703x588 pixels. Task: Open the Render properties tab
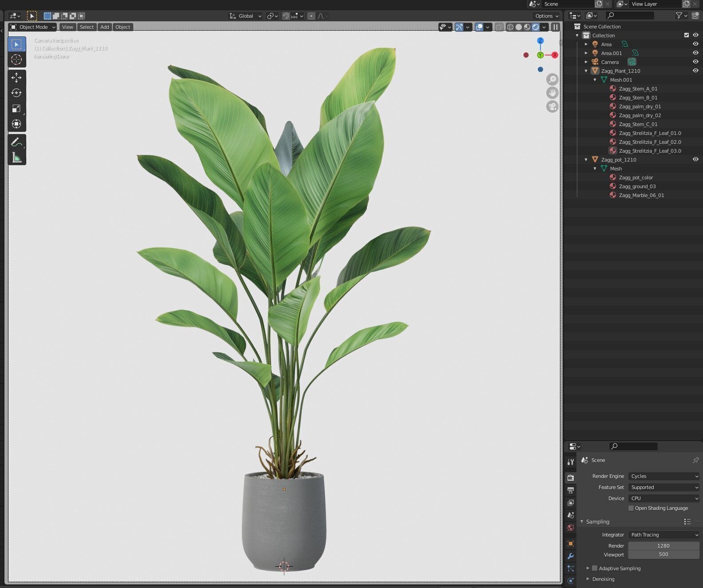tap(571, 478)
